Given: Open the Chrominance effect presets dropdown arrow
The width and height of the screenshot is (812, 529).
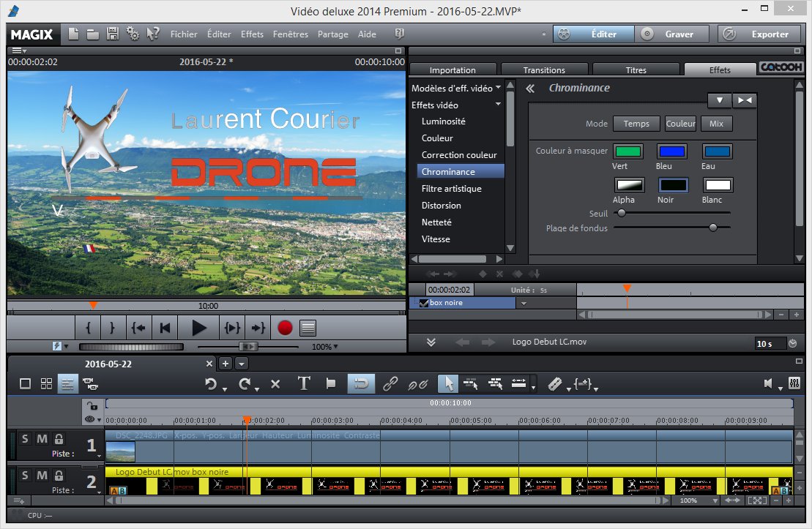Looking at the screenshot, I should [719, 100].
